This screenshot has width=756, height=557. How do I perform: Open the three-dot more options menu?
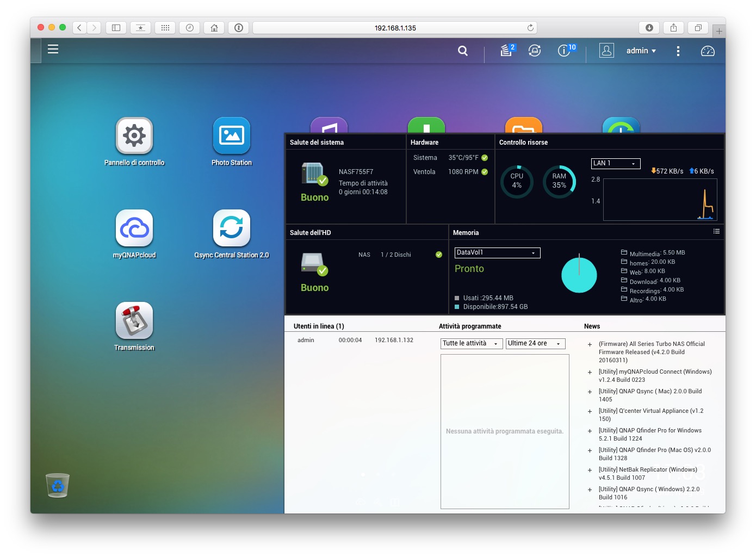click(x=678, y=51)
